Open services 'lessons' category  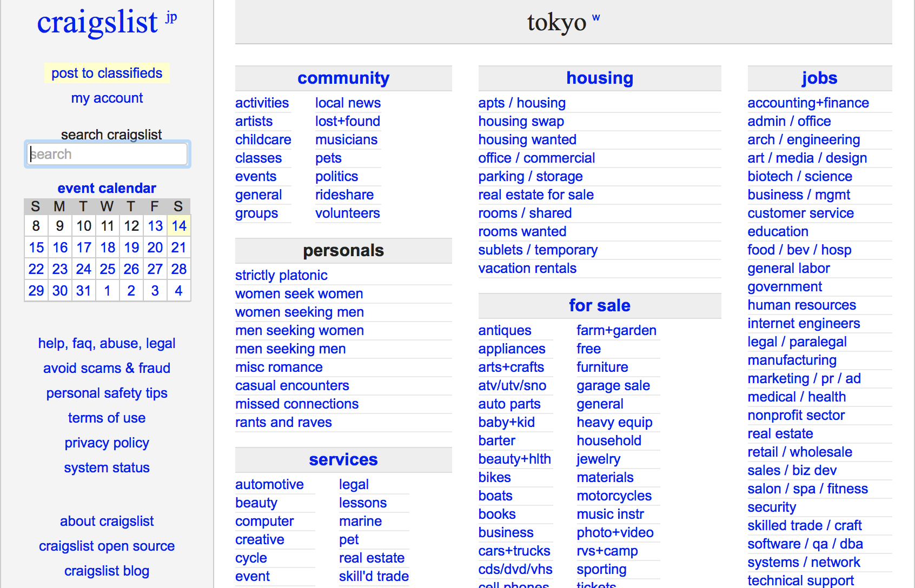(x=363, y=503)
